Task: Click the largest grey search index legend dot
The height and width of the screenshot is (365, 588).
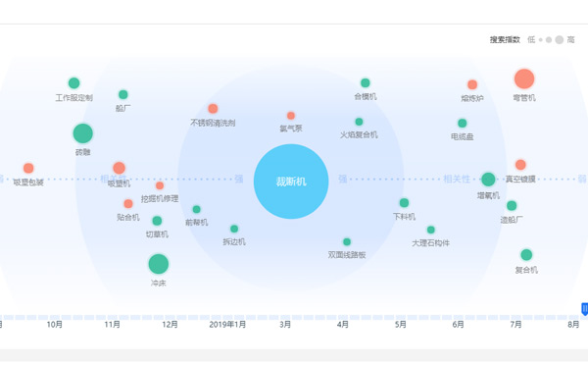Action: pyautogui.click(x=560, y=40)
